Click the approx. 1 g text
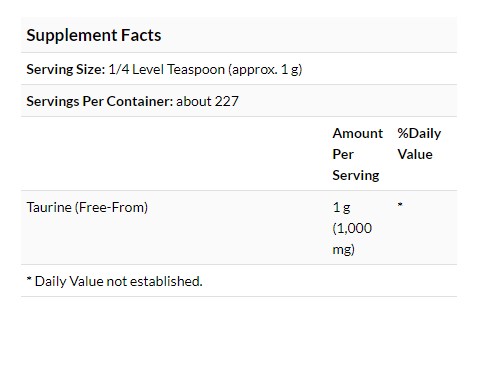 [265, 70]
